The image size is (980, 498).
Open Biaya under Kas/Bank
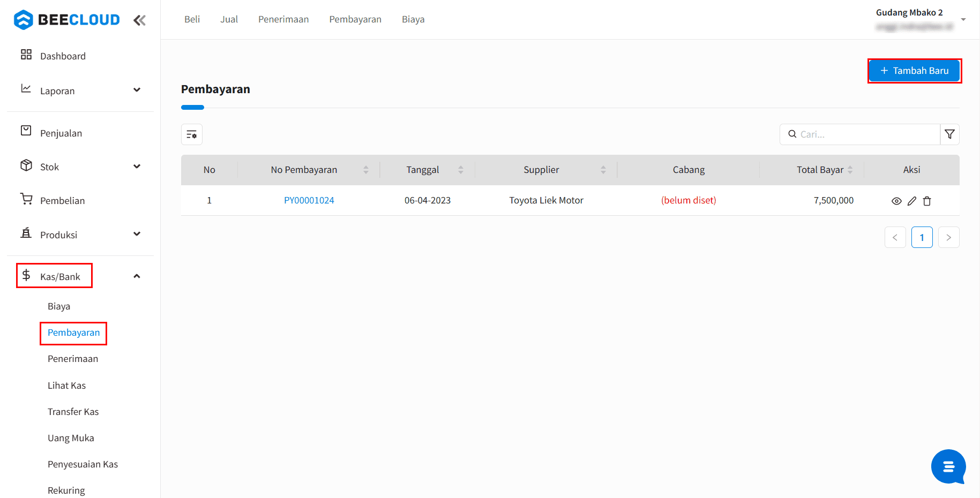point(59,306)
